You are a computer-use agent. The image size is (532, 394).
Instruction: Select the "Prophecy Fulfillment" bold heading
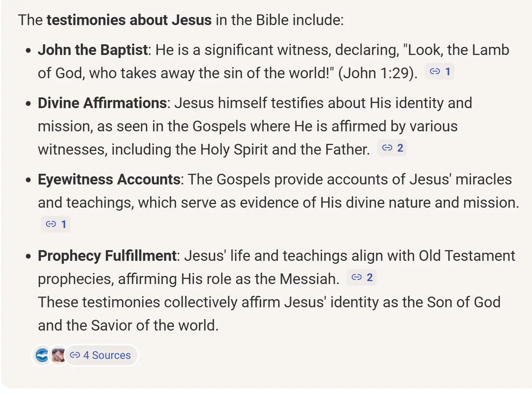(x=107, y=256)
